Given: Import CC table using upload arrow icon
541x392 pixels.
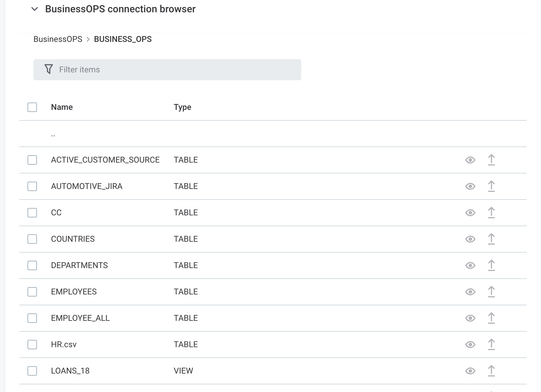Looking at the screenshot, I should [x=491, y=213].
